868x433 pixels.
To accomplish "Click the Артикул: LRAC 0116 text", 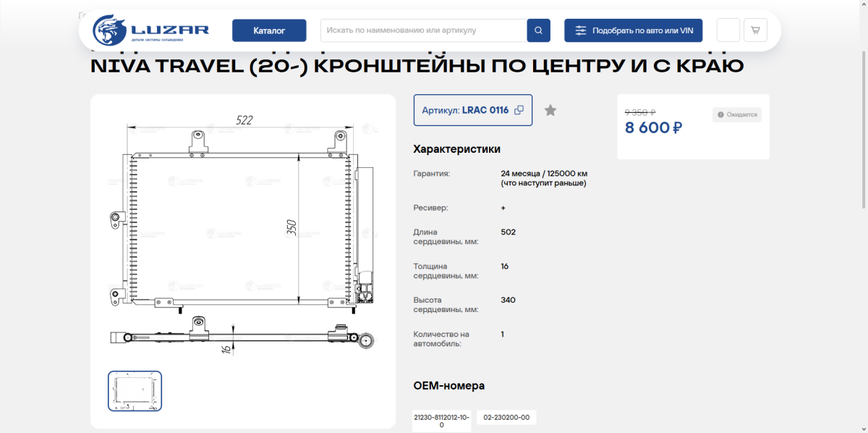I will 465,110.
